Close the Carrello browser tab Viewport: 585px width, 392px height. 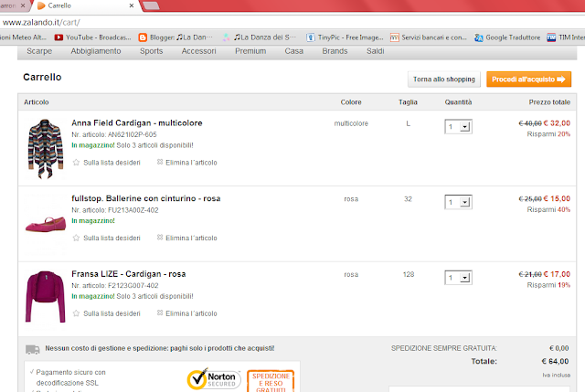click(132, 5)
